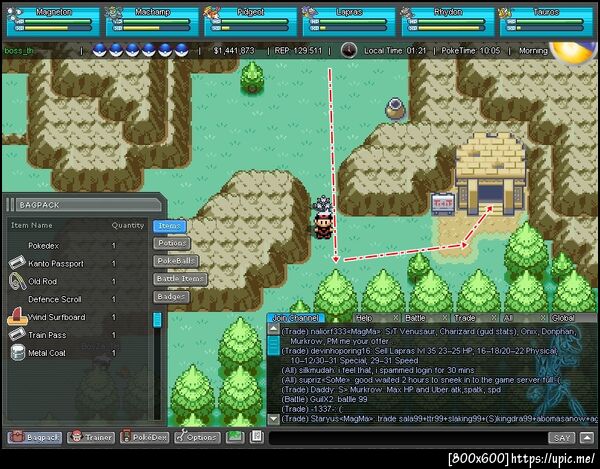
Task: Select the Defence Scroll row
Action: click(x=77, y=299)
